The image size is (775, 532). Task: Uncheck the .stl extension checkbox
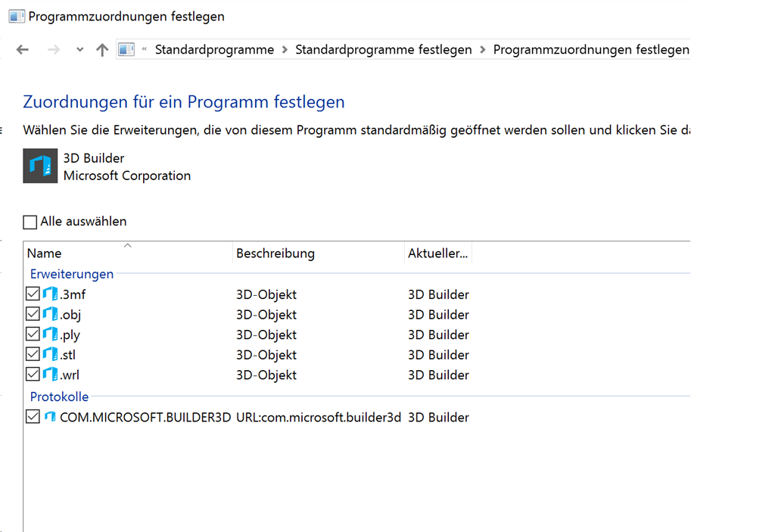click(33, 354)
